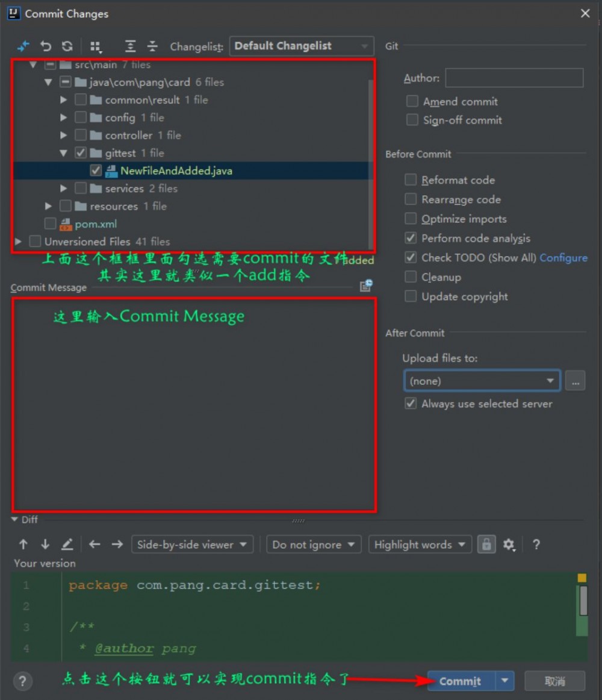The width and height of the screenshot is (602, 700).
Task: Open the Diff settings gear icon
Action: click(x=509, y=544)
